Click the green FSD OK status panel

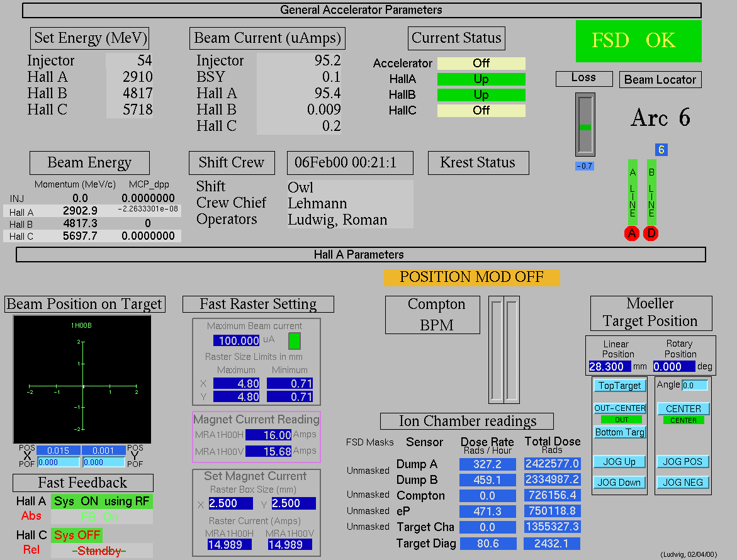click(x=638, y=41)
